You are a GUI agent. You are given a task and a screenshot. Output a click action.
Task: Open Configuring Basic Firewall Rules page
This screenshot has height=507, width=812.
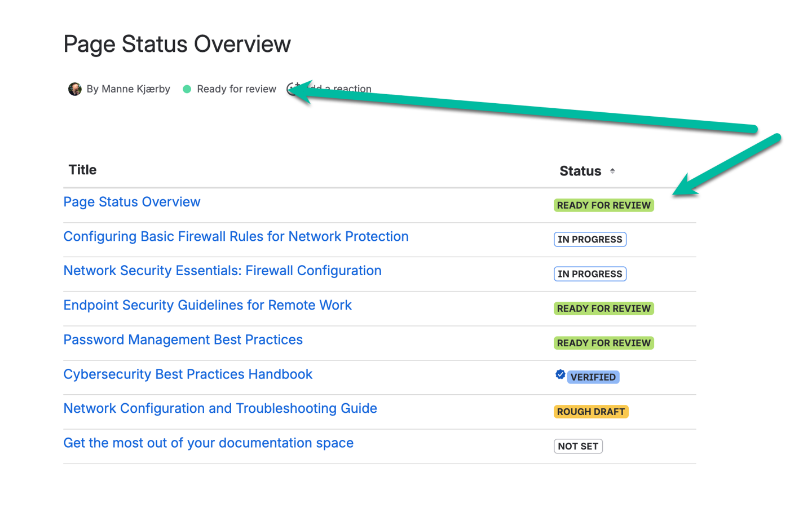click(236, 236)
